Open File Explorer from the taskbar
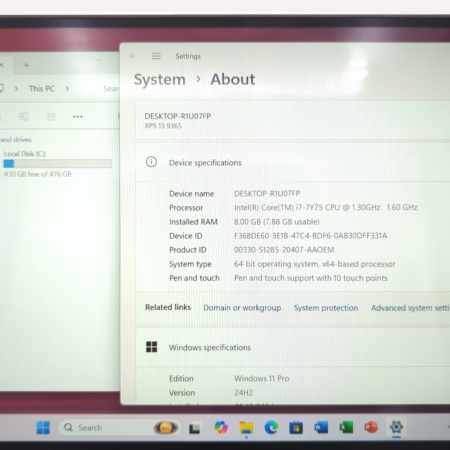The image size is (450, 450). 246,428
